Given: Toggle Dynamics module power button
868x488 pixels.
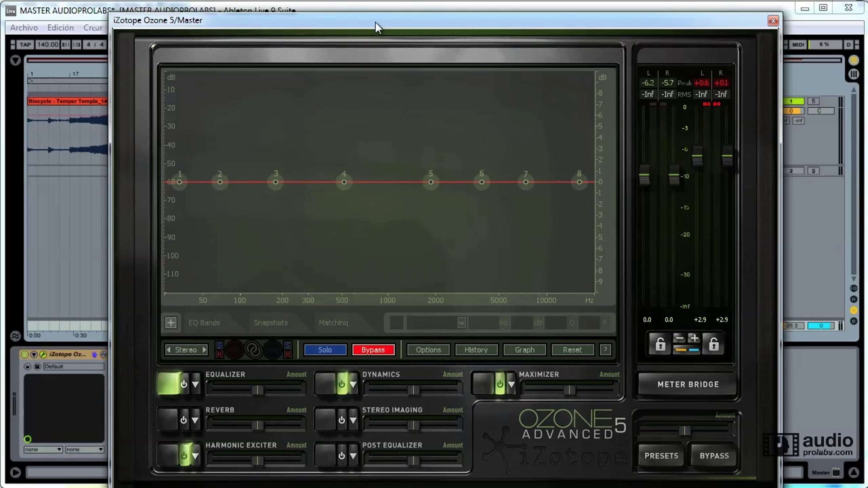Looking at the screenshot, I should [341, 384].
